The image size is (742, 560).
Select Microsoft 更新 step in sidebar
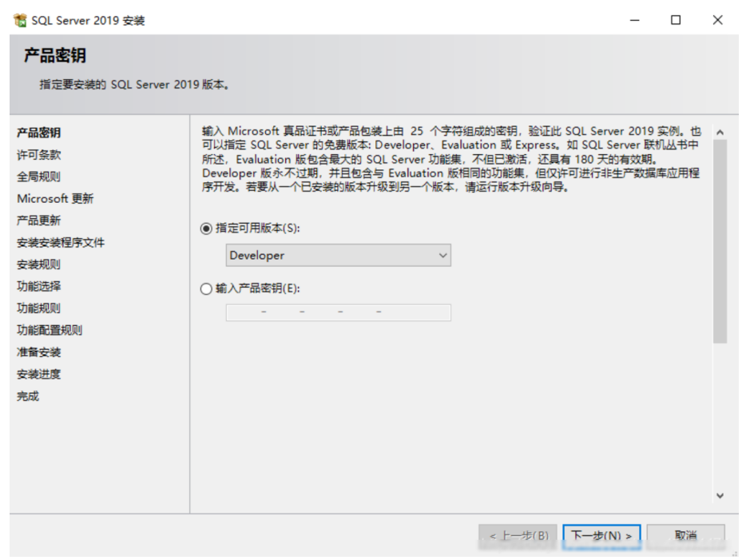(x=55, y=198)
